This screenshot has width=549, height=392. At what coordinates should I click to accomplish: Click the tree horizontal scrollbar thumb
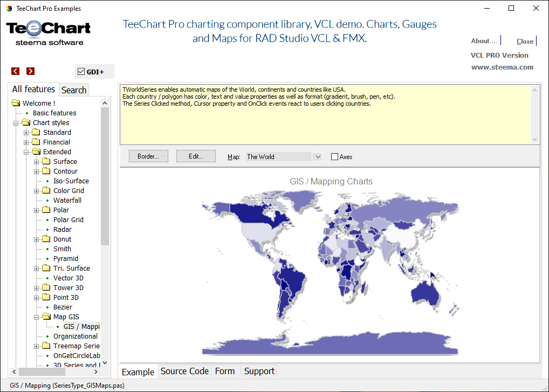pyautogui.click(x=42, y=372)
